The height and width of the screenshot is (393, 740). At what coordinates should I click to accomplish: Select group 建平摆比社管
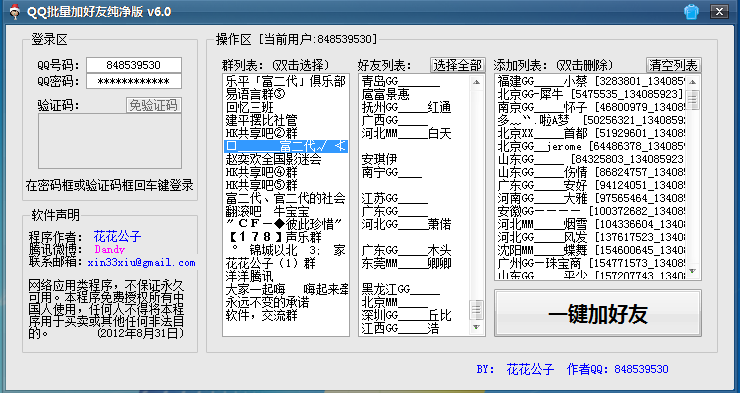[286, 120]
